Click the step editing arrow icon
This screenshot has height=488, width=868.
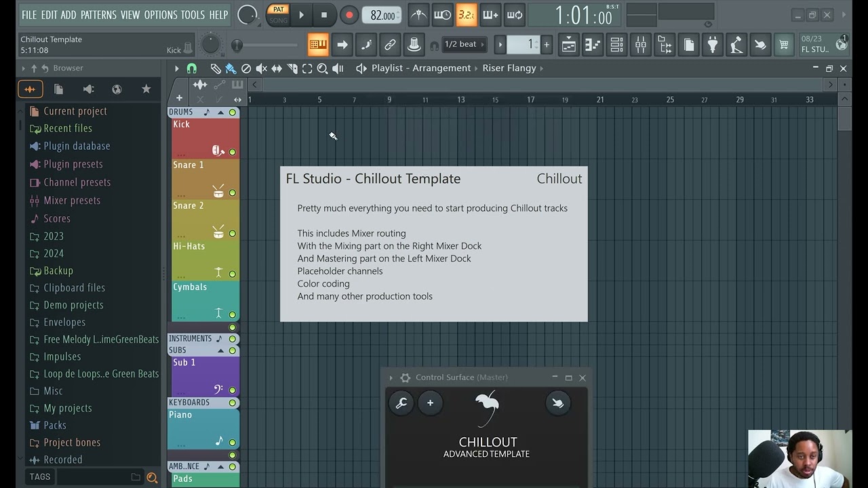click(342, 45)
